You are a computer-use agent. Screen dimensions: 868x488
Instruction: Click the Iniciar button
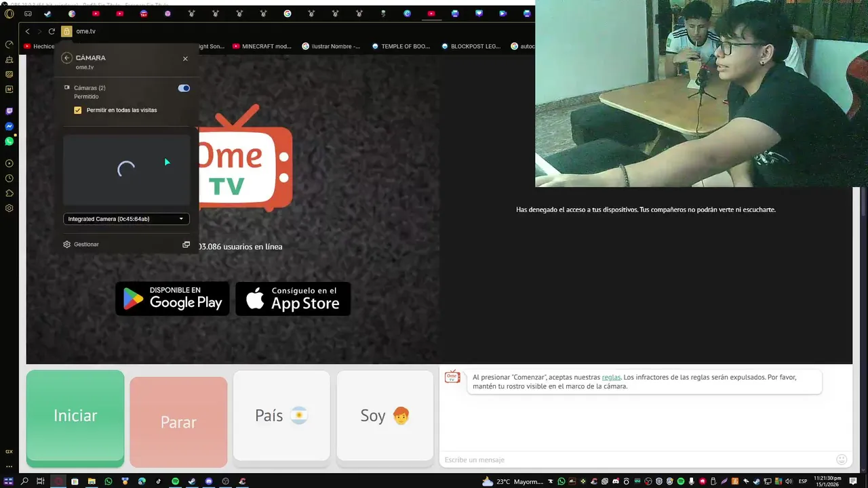75,418
